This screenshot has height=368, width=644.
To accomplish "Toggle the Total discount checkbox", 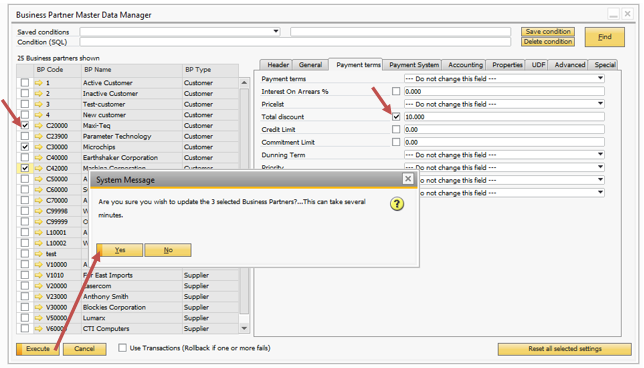I will click(396, 117).
